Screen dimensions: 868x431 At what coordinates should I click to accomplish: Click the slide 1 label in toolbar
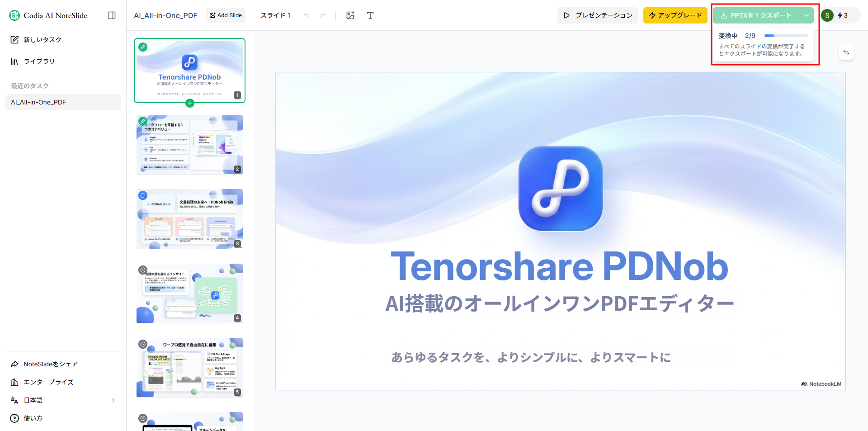tap(275, 15)
